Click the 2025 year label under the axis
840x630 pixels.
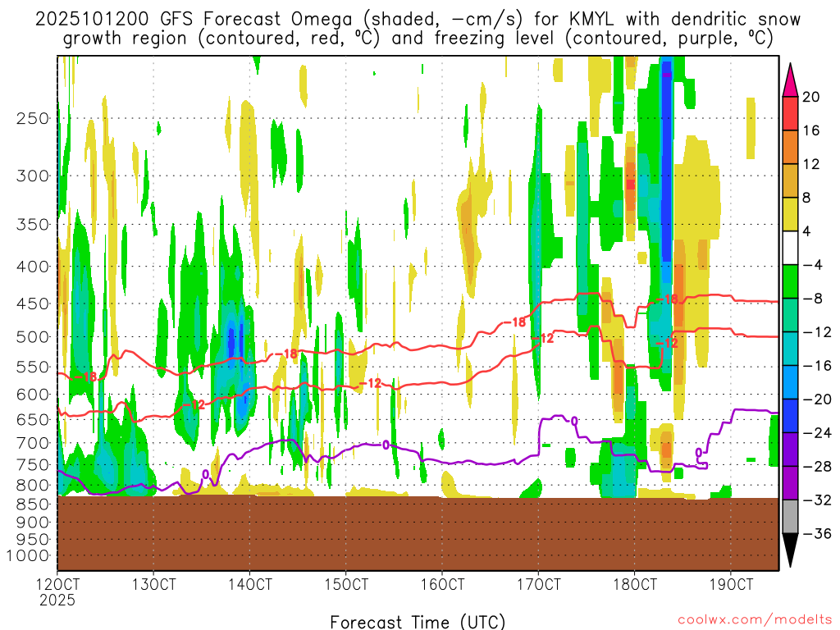[x=57, y=600]
